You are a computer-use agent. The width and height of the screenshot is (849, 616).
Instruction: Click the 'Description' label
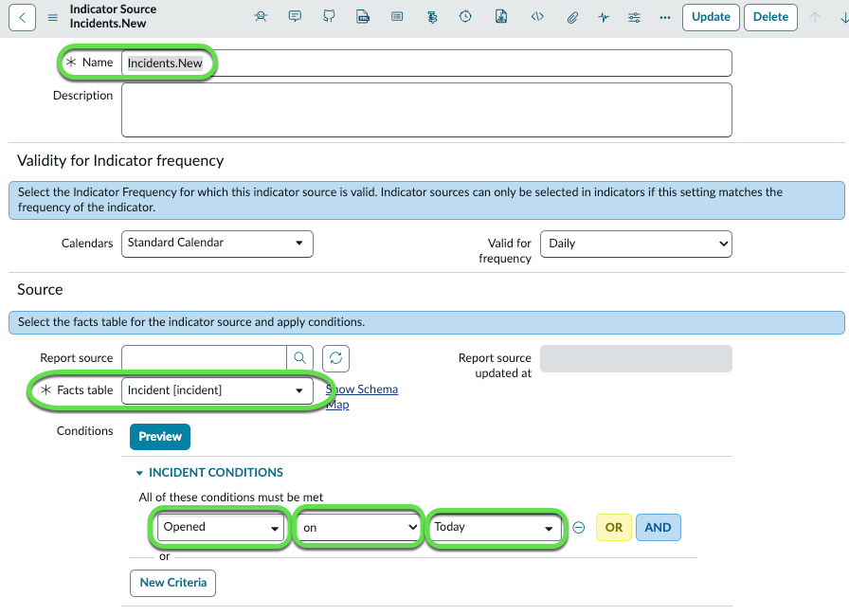click(82, 96)
